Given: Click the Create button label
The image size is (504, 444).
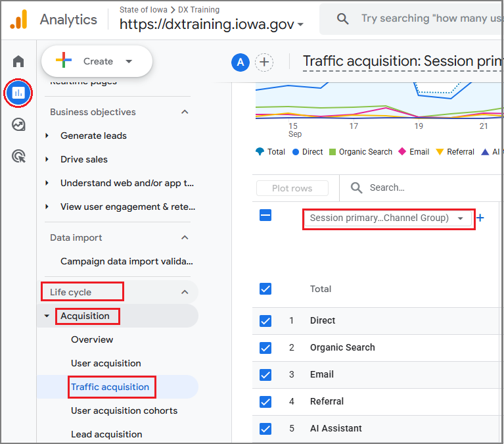Looking at the screenshot, I should tap(98, 61).
